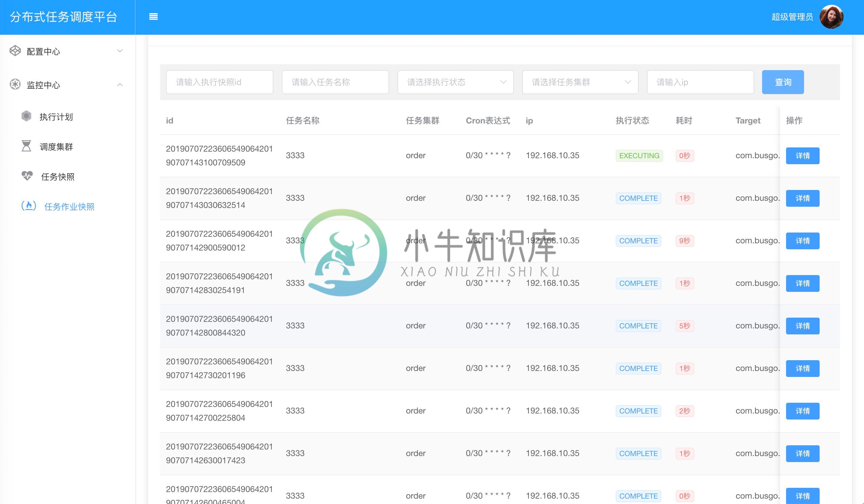
Task: Collapse the 监控中心 menu chevron
Action: [120, 84]
